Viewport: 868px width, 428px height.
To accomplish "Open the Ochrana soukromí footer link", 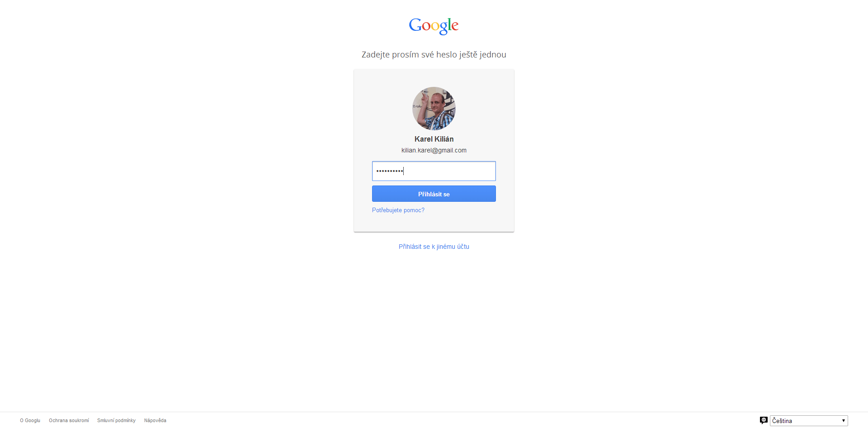I will click(x=69, y=421).
